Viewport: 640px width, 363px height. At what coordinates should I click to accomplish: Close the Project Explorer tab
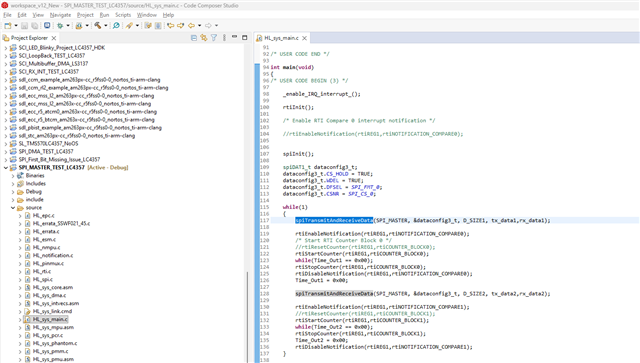click(x=53, y=38)
